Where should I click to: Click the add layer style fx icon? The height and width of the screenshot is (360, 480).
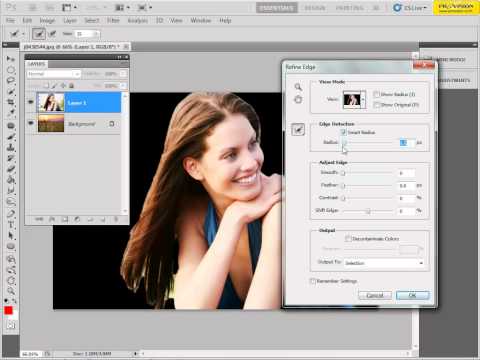coord(52,219)
